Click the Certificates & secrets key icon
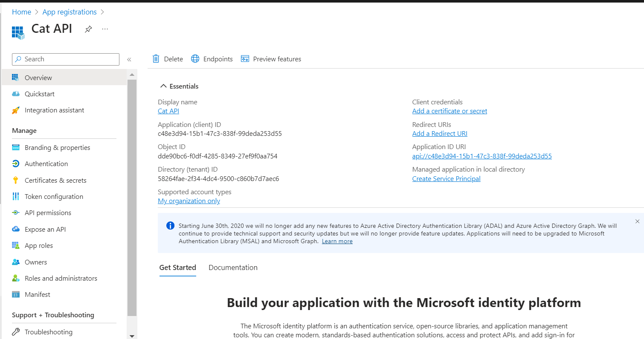The width and height of the screenshot is (644, 339). 16,180
